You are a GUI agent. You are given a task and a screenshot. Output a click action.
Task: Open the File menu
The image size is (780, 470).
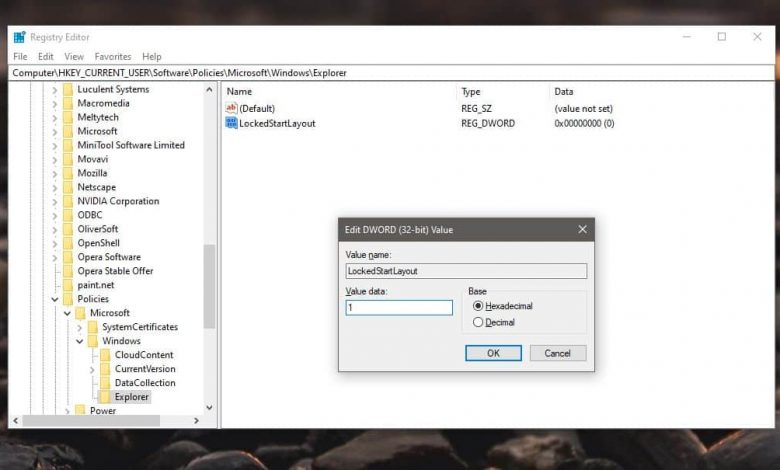click(20, 57)
